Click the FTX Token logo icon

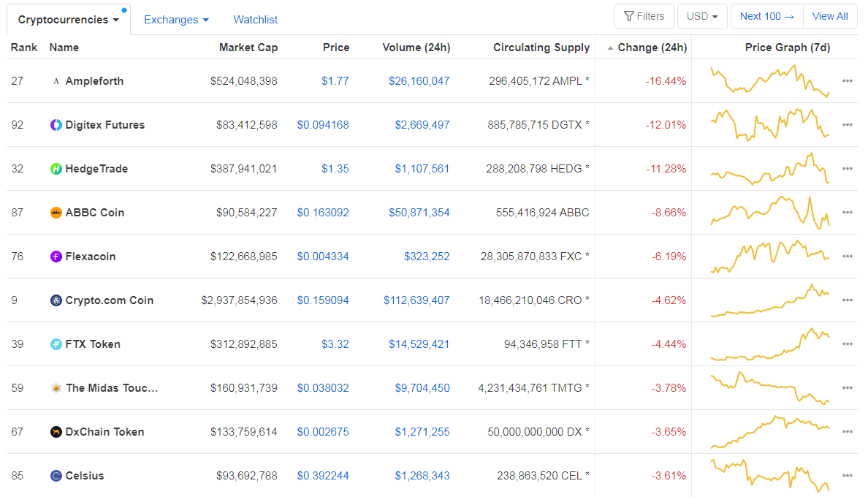click(56, 344)
